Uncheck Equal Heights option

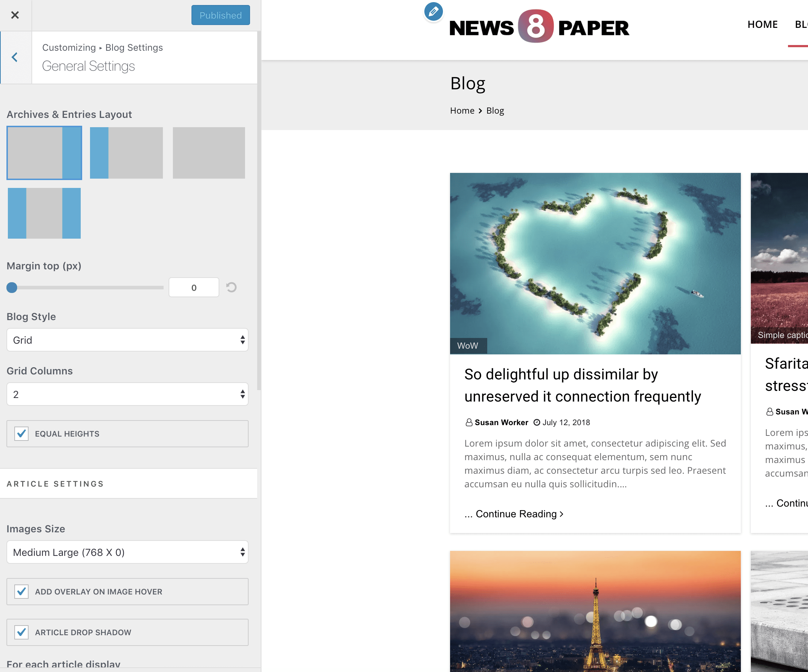coord(21,434)
